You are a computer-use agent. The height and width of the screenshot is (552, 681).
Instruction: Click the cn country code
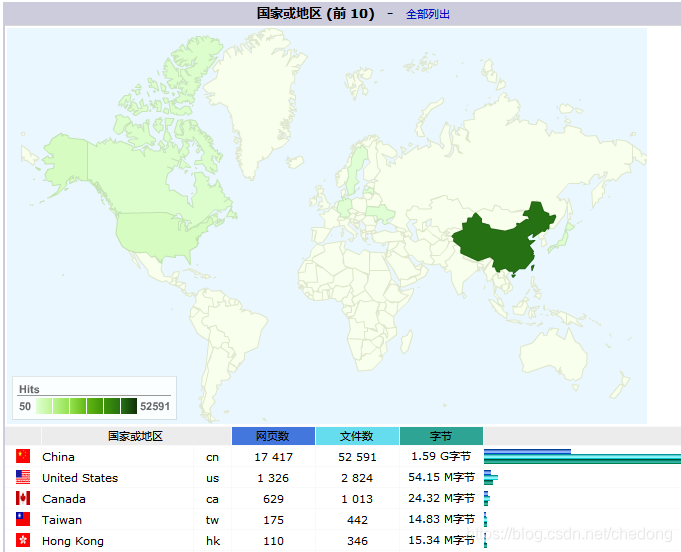(x=212, y=457)
